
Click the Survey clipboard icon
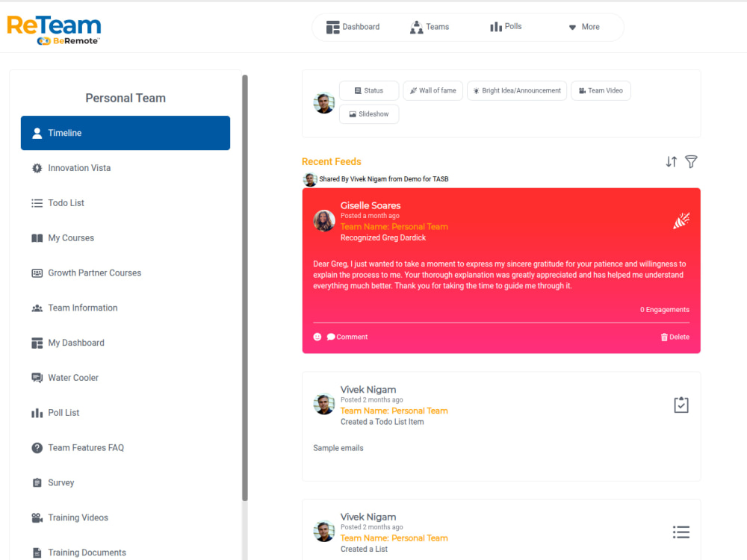pyautogui.click(x=37, y=483)
